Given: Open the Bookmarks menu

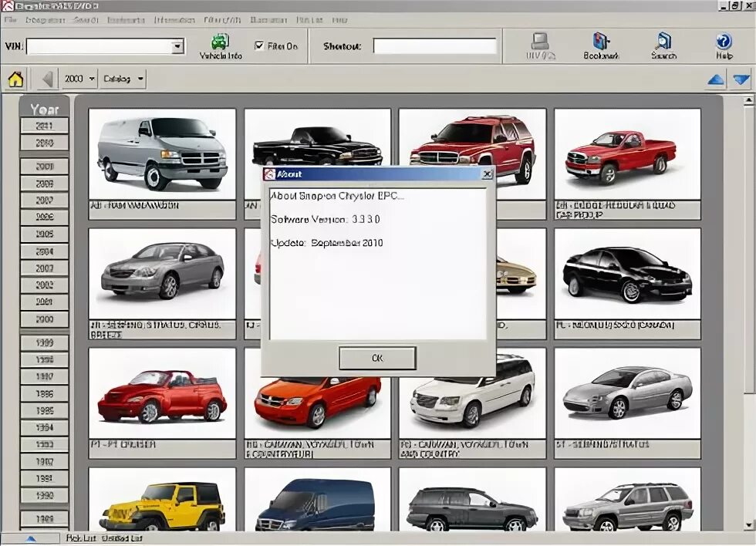Looking at the screenshot, I should point(126,20).
